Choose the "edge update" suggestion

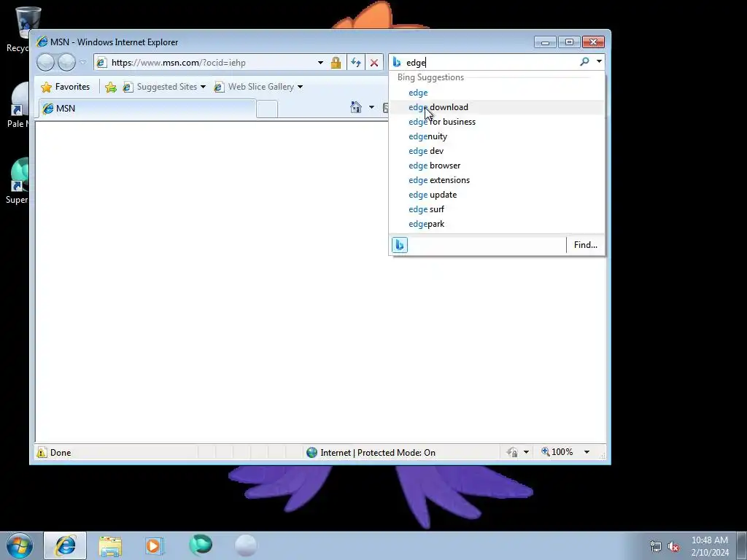pos(497,195)
